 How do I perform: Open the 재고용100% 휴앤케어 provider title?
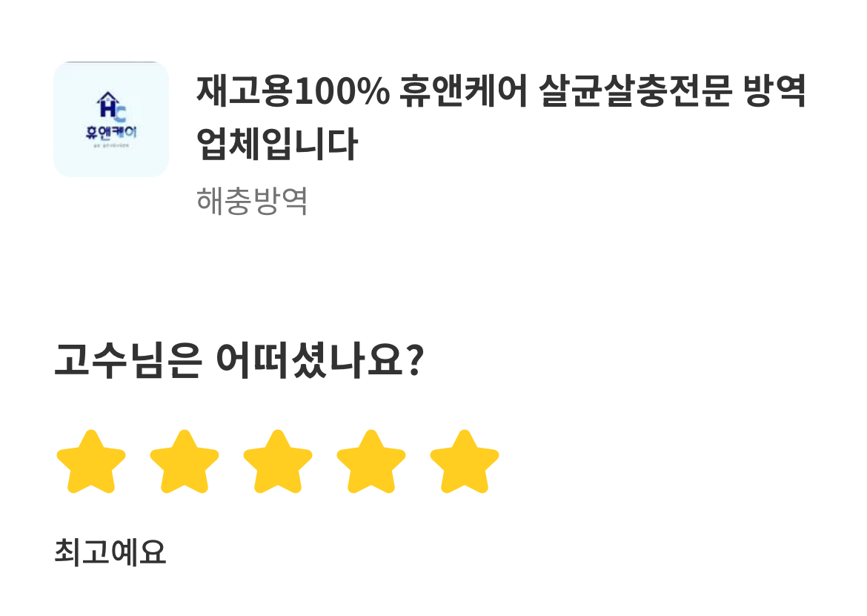pyautogui.click(x=502, y=117)
